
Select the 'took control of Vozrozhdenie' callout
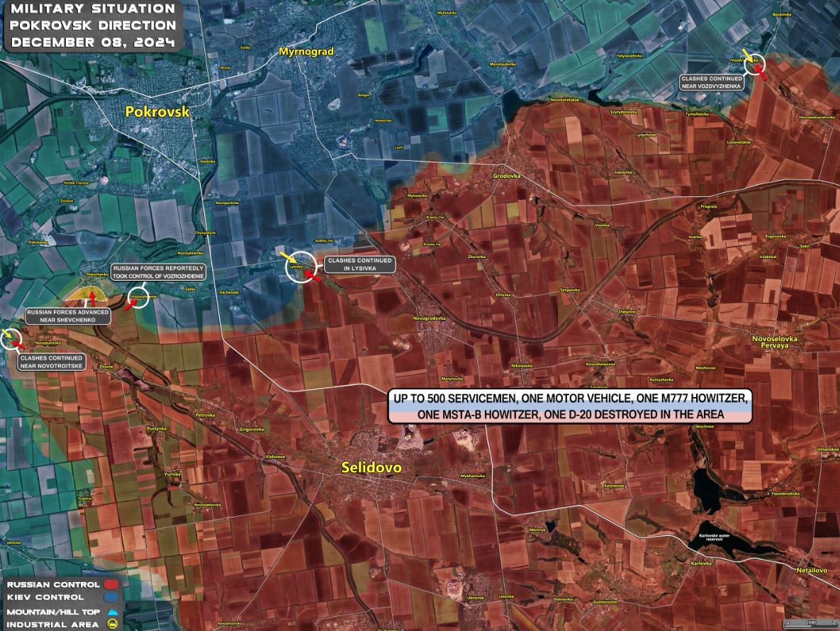coord(157,272)
